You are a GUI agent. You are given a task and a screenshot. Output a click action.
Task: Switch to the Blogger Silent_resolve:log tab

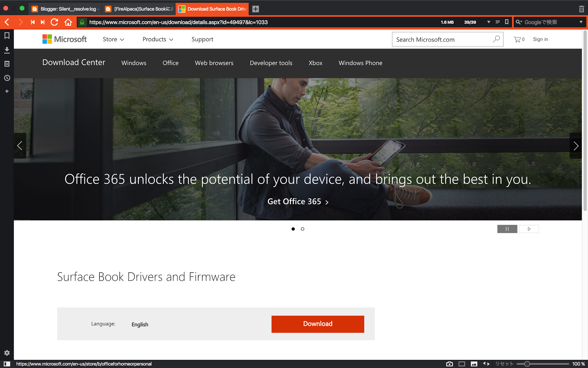click(65, 9)
